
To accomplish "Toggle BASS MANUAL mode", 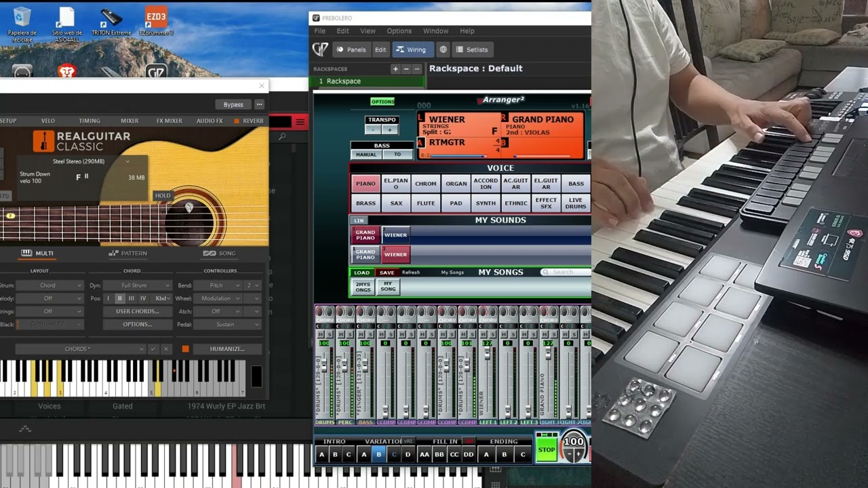I will (366, 155).
